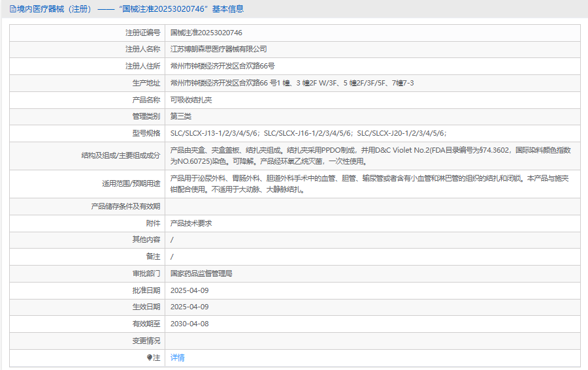588x370 pixels.
Task: Click the lightbulb icon beside 注
Action: (150, 358)
